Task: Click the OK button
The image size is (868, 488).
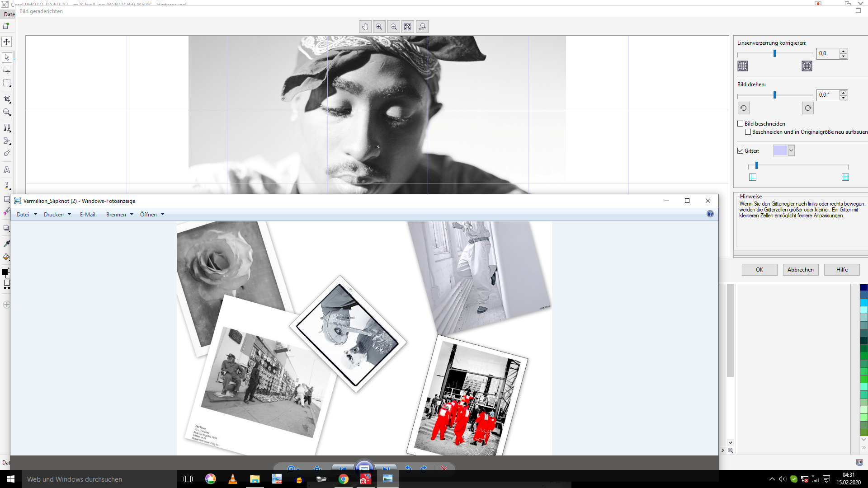Action: tap(759, 270)
